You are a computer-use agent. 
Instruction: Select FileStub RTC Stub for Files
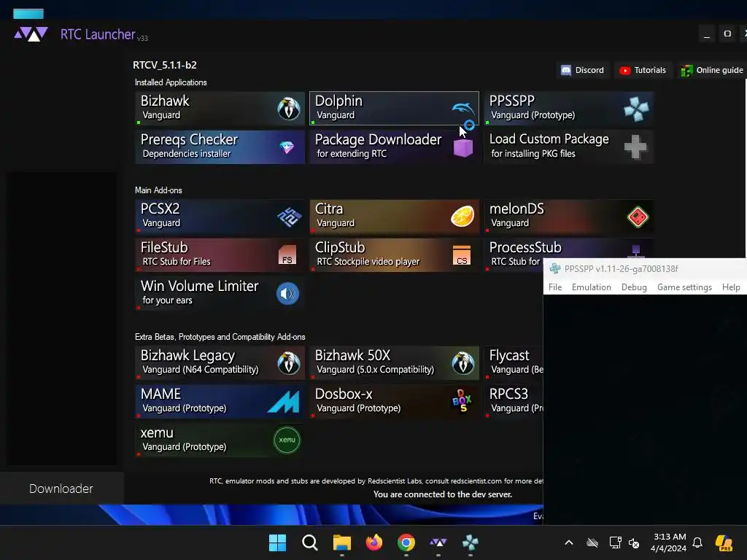pyautogui.click(x=220, y=254)
